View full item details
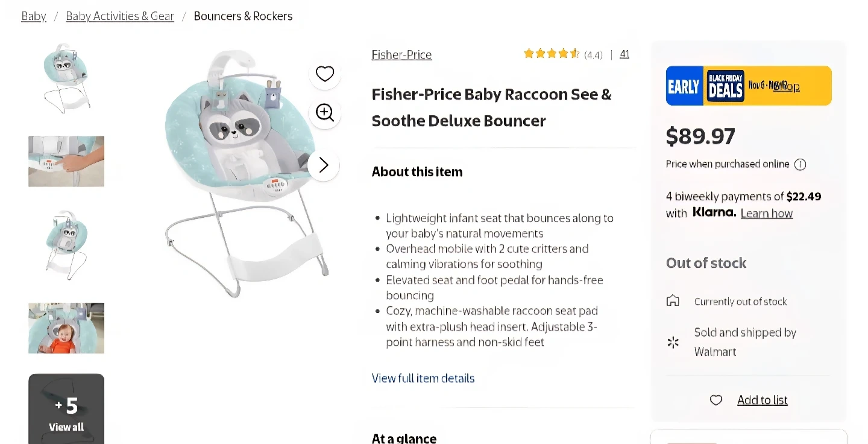 coord(423,378)
